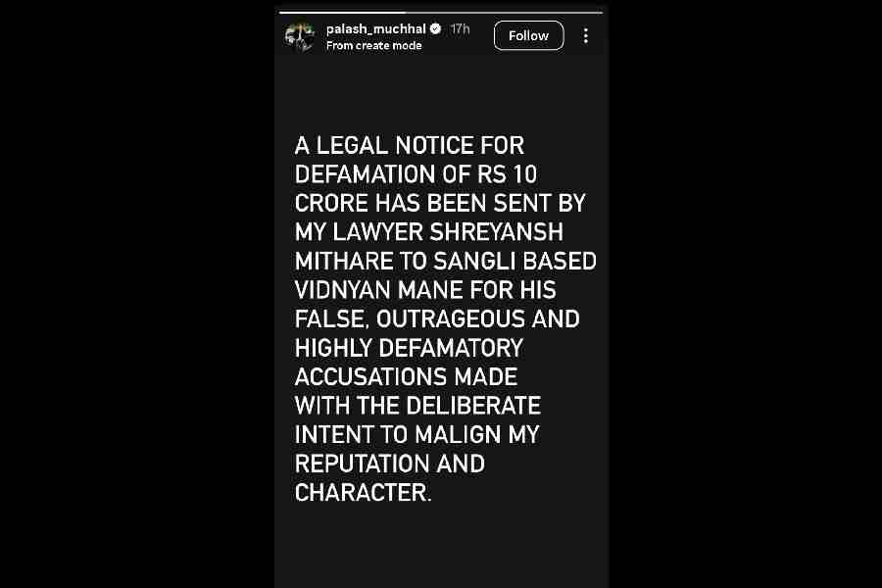The width and height of the screenshot is (882, 588).
Task: Click the 'A LEGAL NOTICE FOR' text line
Action: 410,146
